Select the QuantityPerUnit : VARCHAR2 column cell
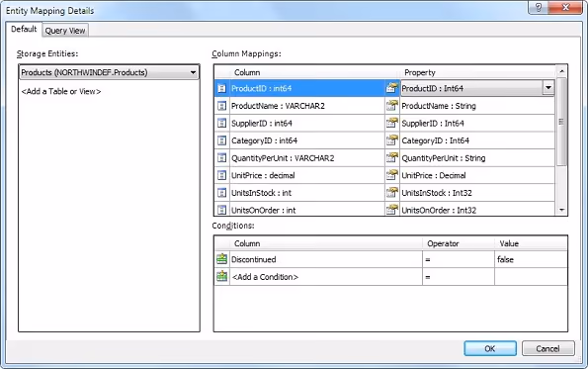This screenshot has width=588, height=369. (307, 158)
